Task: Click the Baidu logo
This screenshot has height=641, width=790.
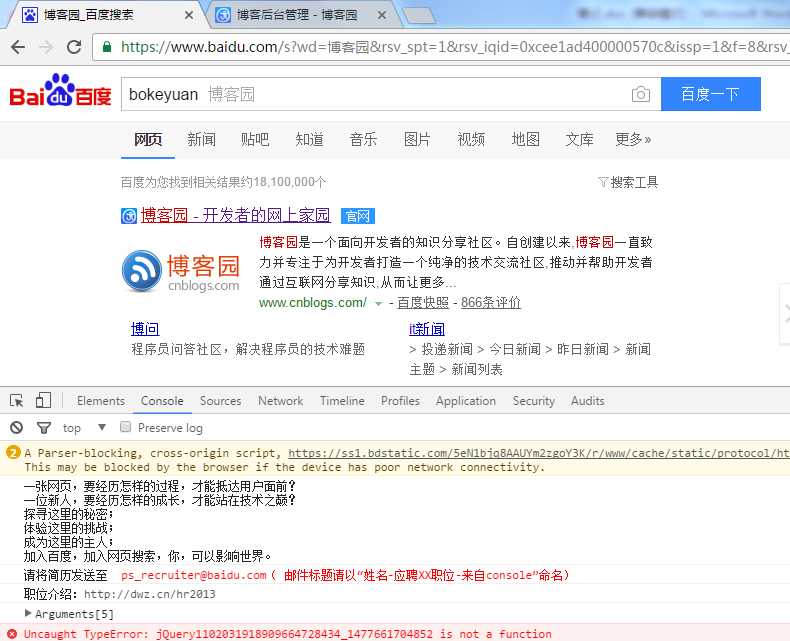Action: (60, 91)
